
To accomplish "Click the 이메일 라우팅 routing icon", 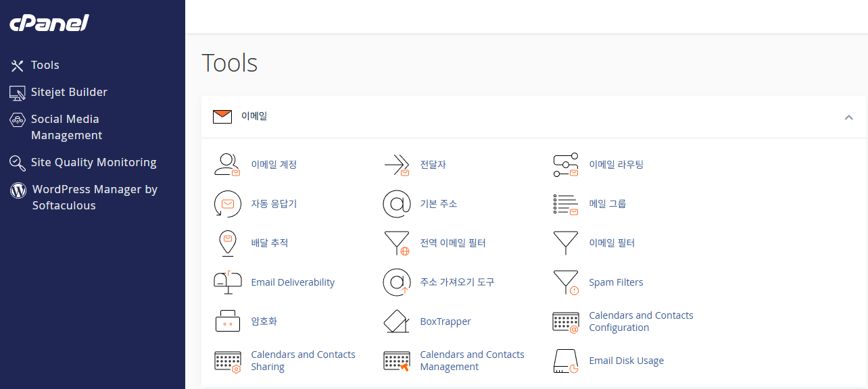I will tap(566, 165).
